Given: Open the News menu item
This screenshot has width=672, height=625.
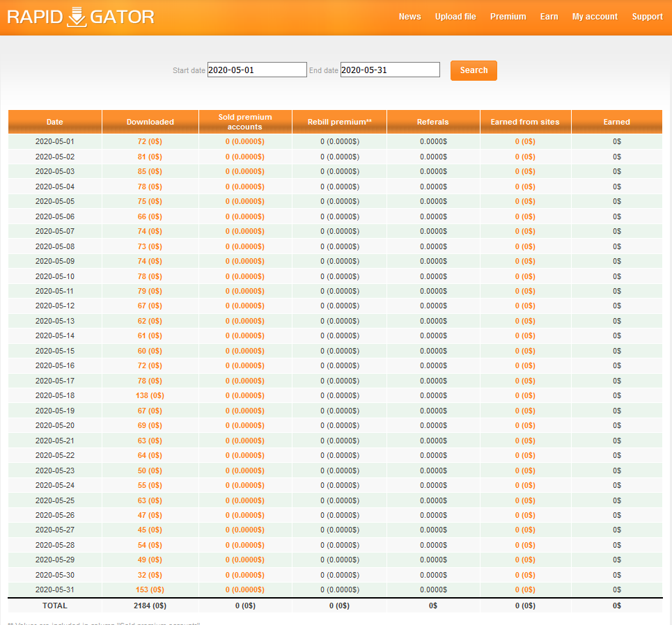Looking at the screenshot, I should [x=409, y=17].
